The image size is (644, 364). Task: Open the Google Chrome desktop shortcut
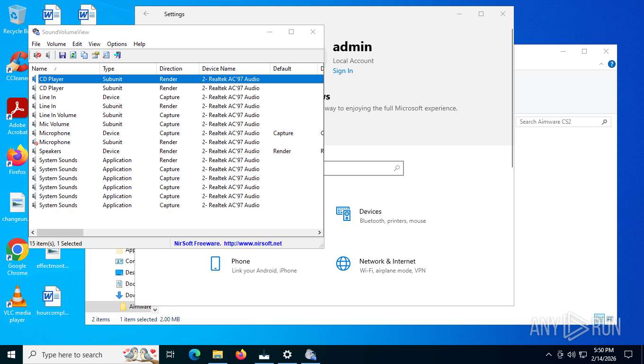[x=18, y=257]
